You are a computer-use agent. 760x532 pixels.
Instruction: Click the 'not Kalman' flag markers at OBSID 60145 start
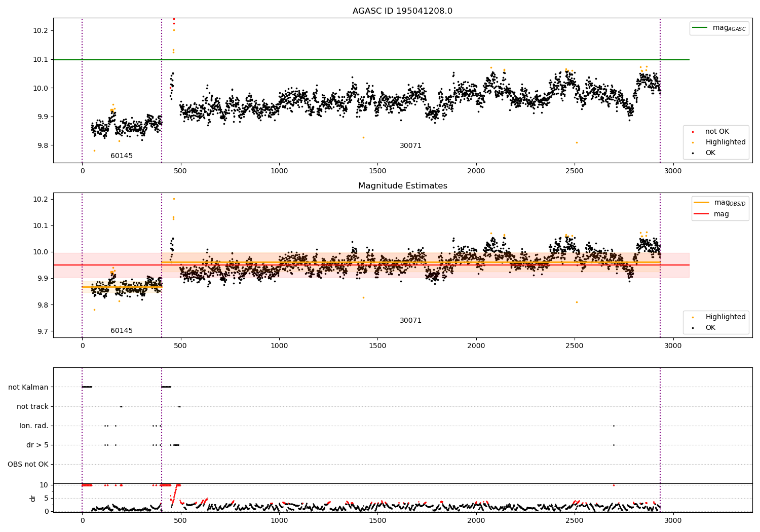tap(87, 387)
